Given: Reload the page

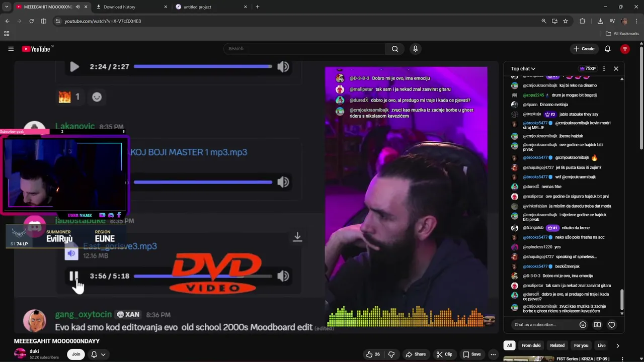Looking at the screenshot, I should (31, 21).
